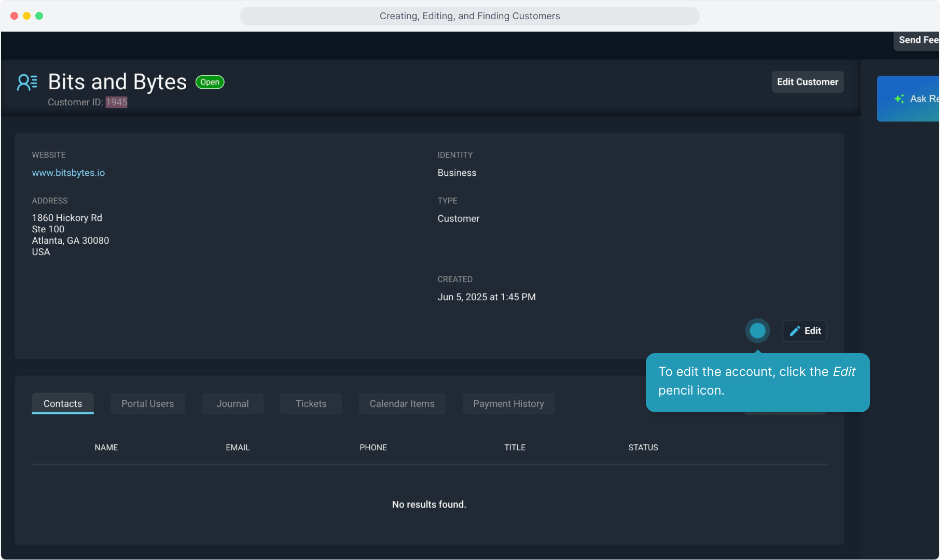
Task: Open the www.bitsbytes.io website link
Action: pos(68,173)
